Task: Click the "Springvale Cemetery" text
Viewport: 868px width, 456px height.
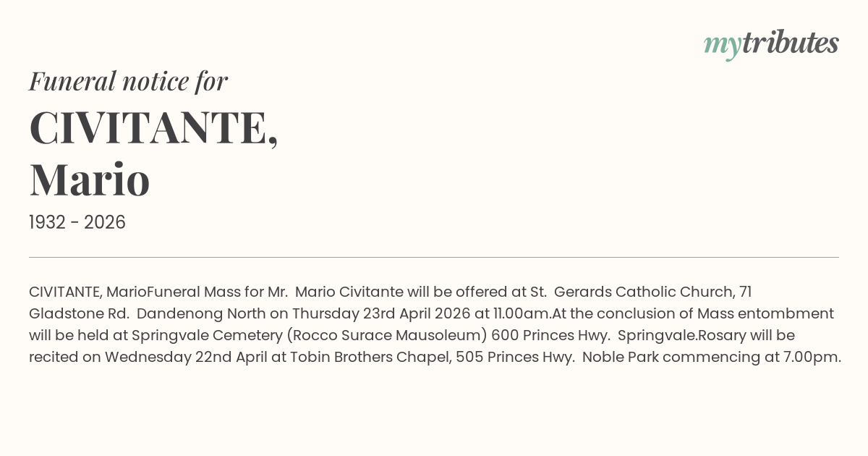Action: click(198, 335)
